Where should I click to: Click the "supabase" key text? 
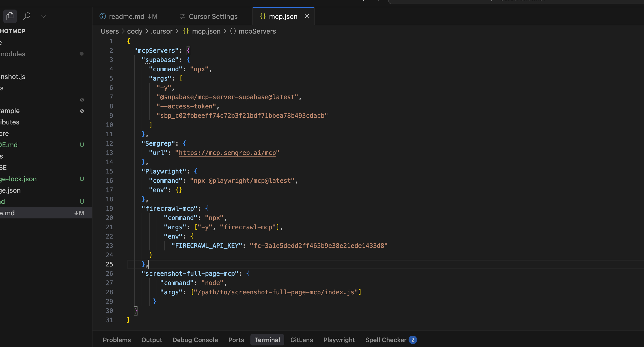coord(160,60)
